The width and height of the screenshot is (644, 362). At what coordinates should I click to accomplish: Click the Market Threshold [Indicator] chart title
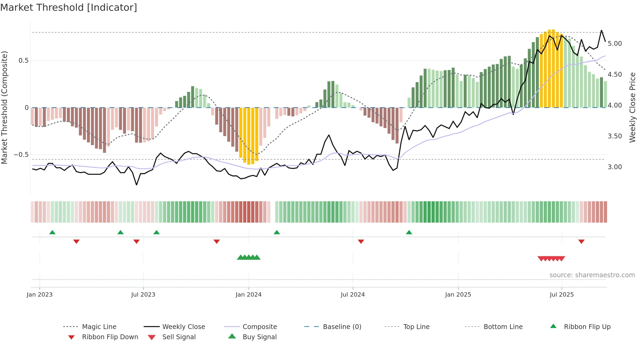click(x=69, y=8)
